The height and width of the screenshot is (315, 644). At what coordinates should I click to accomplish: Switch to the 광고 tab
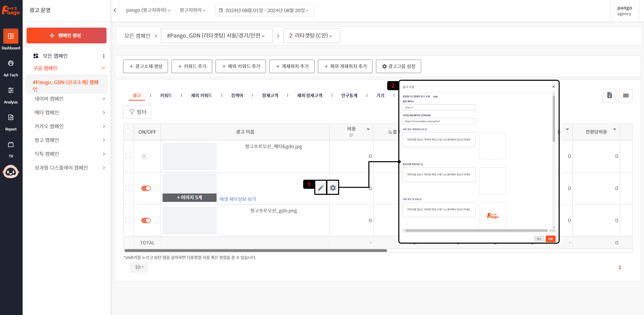point(137,96)
